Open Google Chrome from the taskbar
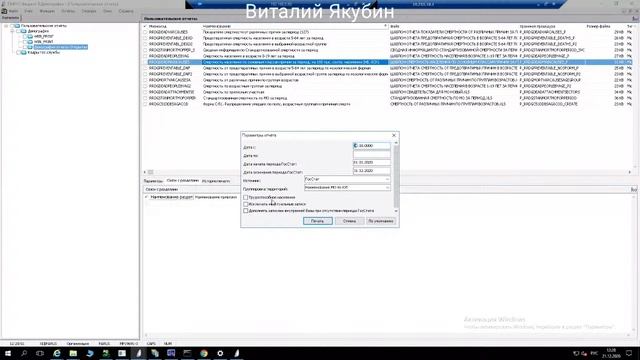This screenshot has height=360, width=640. click(204, 353)
